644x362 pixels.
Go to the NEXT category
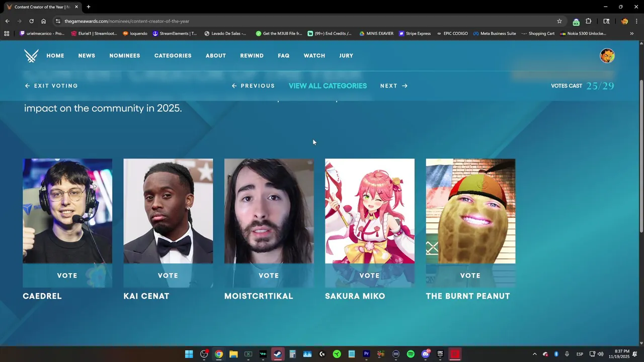coord(394,86)
